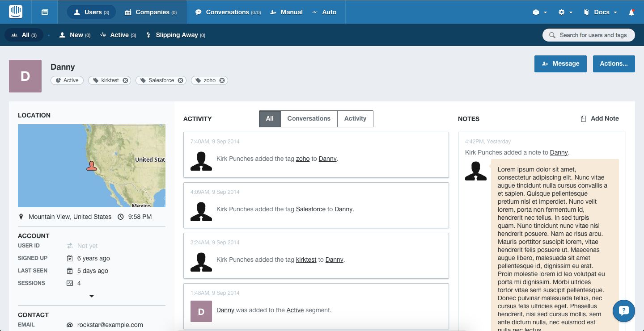The width and height of the screenshot is (644, 331).
Task: Open the help chat bubble icon
Action: (x=624, y=311)
